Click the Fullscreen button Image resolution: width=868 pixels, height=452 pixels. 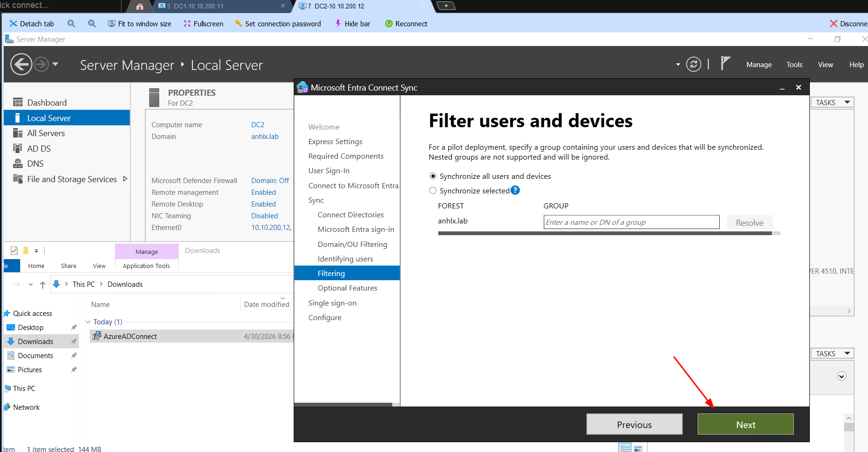click(x=203, y=23)
